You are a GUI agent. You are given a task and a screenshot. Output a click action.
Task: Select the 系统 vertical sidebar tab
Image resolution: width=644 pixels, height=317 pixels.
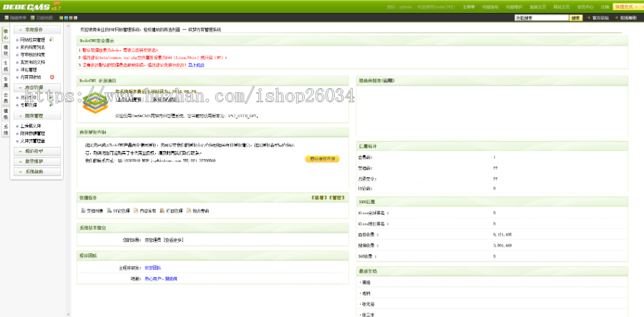(5, 130)
